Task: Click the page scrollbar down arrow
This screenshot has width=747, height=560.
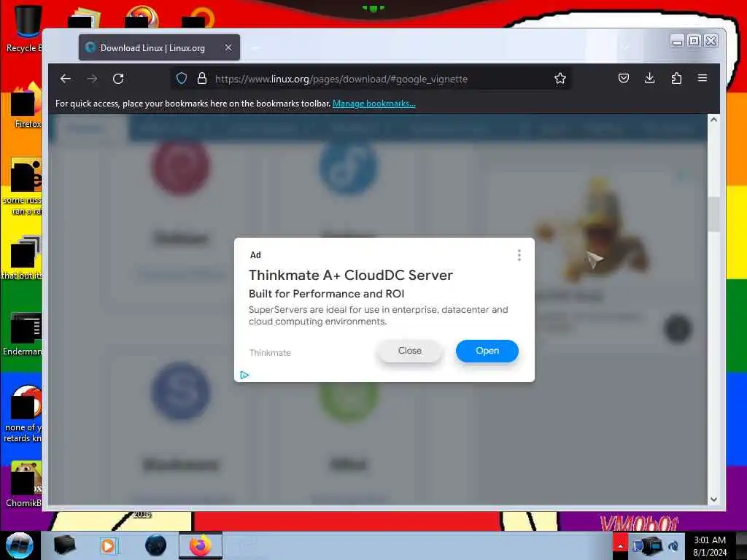Action: pyautogui.click(x=713, y=499)
